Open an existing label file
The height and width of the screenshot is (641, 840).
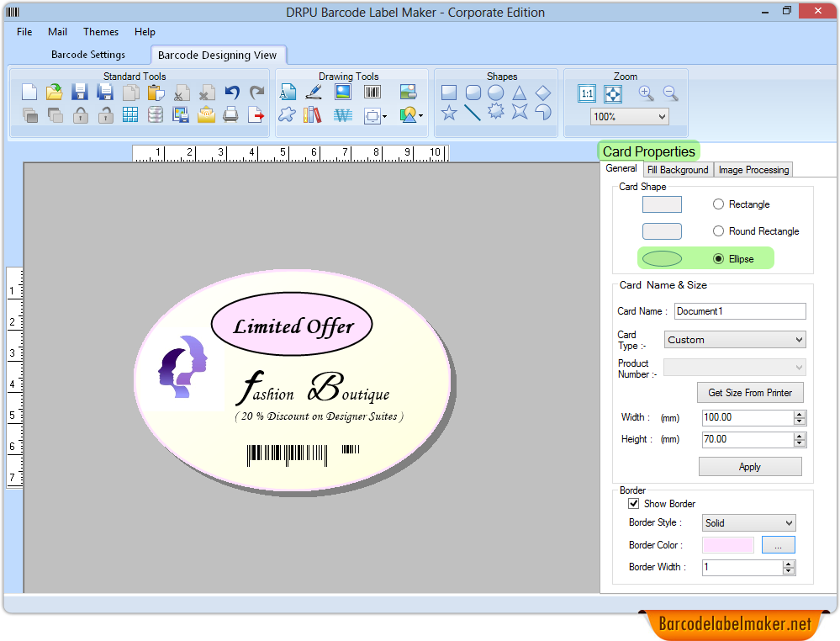[54, 93]
